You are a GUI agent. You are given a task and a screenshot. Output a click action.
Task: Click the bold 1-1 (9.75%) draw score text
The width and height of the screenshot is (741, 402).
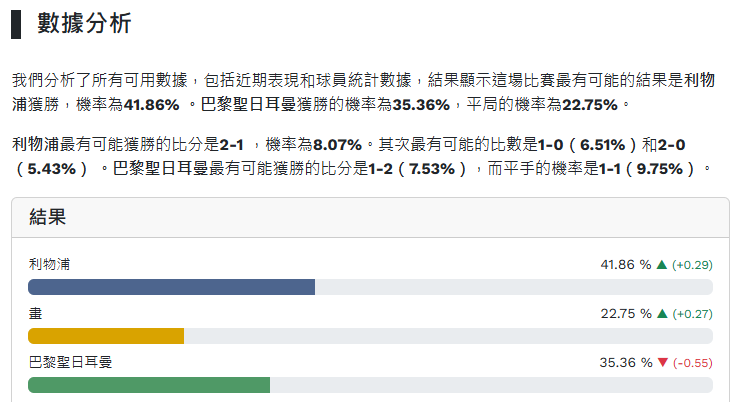[x=654, y=169]
